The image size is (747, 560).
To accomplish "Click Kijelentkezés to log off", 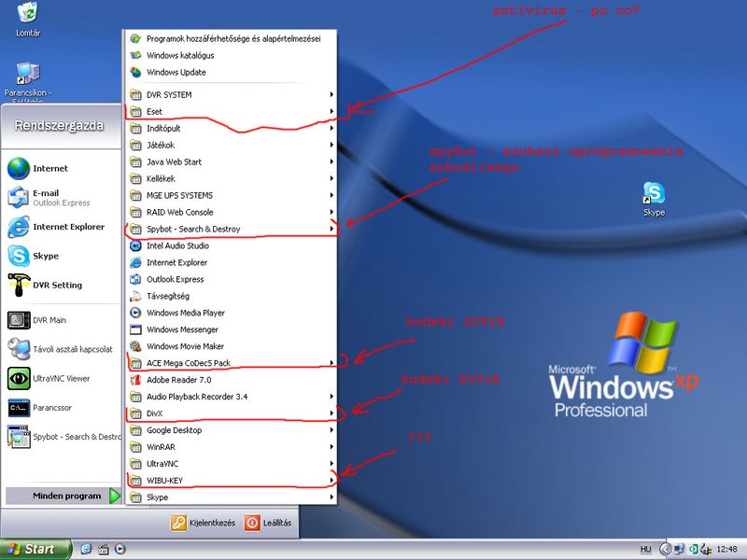I will pos(204,523).
